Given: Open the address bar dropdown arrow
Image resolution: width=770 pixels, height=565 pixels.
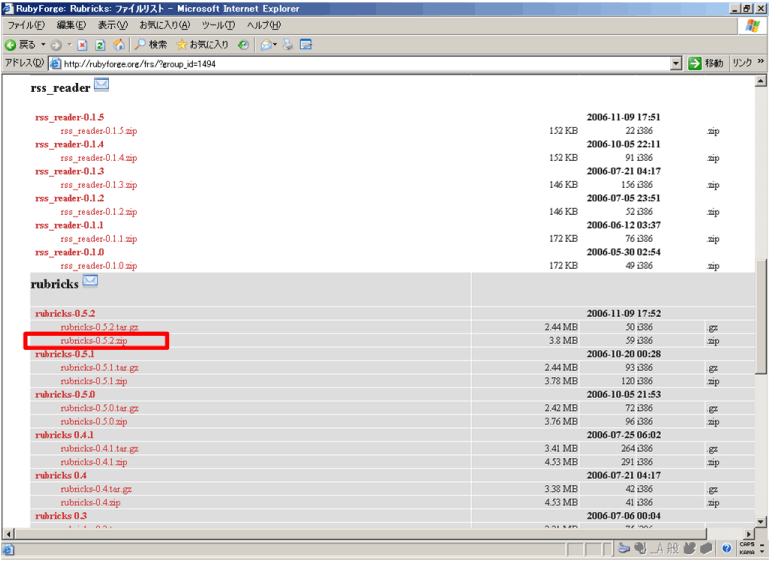Looking at the screenshot, I should click(676, 63).
